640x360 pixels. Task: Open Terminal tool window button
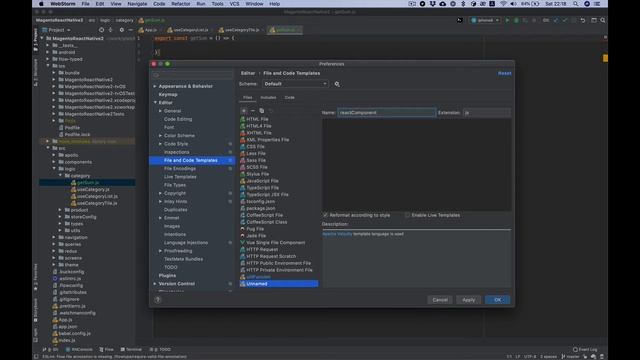pos(131,349)
